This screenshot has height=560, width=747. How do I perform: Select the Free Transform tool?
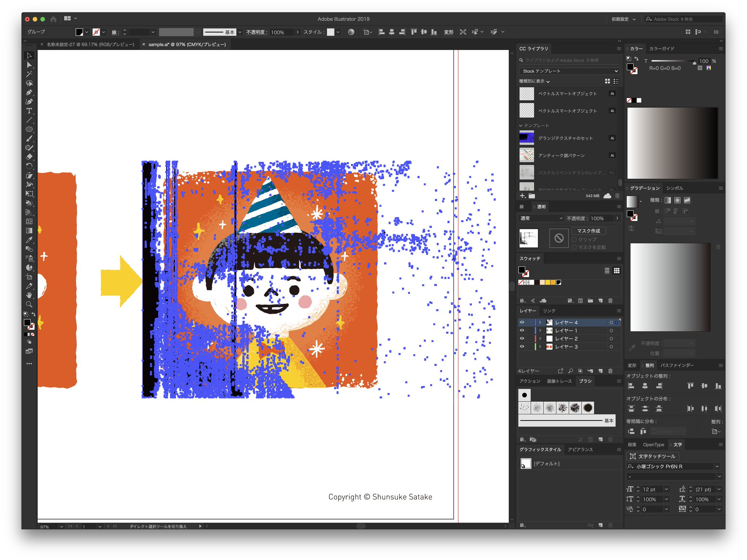pyautogui.click(x=29, y=194)
